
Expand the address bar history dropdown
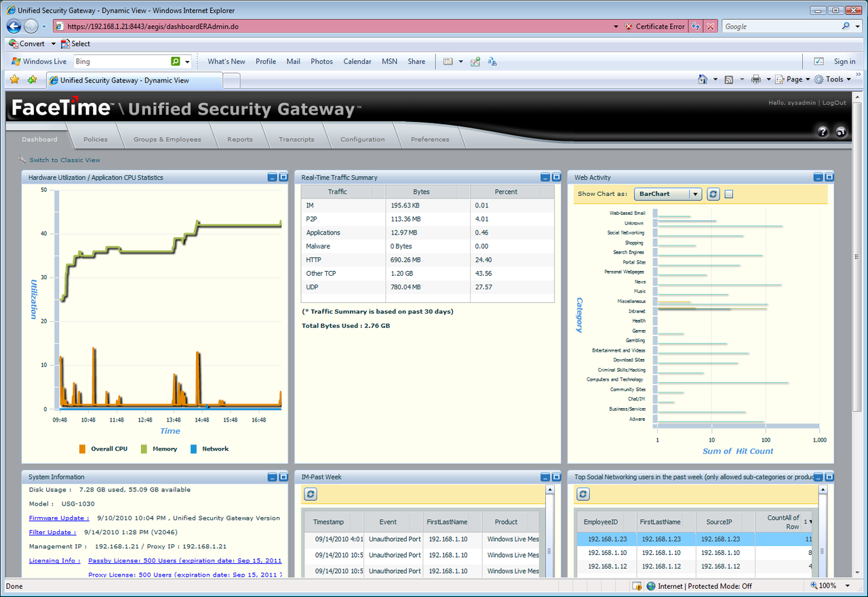coord(616,26)
